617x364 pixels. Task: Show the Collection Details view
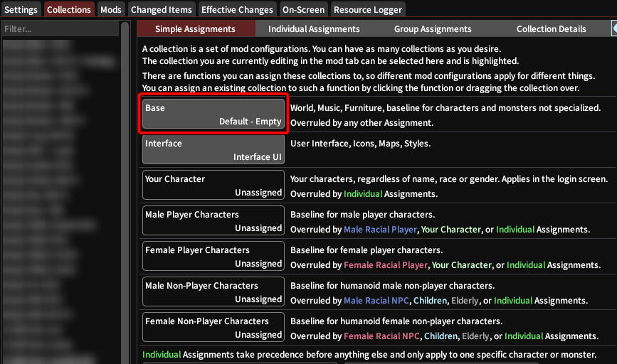pos(551,29)
